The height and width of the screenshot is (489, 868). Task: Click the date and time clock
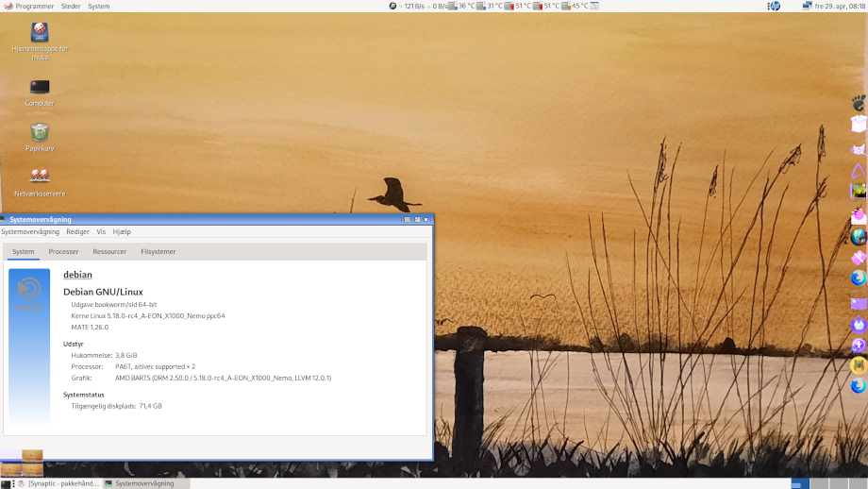pyautogui.click(x=833, y=6)
